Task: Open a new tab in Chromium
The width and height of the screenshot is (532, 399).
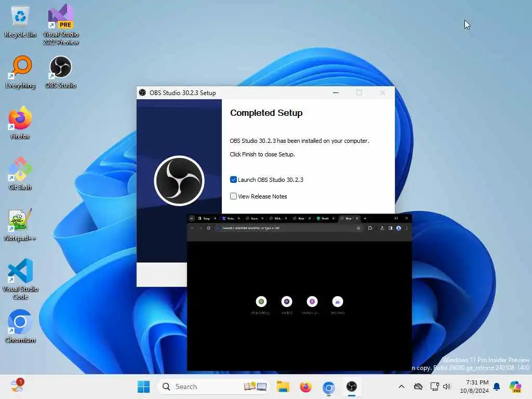Action: (x=365, y=218)
